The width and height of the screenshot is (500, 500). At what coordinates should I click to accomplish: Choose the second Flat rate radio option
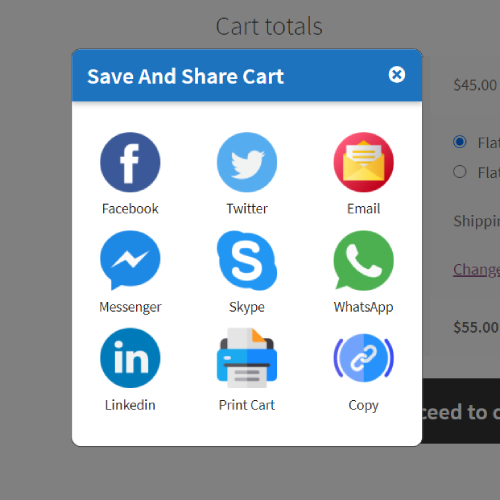click(460, 172)
